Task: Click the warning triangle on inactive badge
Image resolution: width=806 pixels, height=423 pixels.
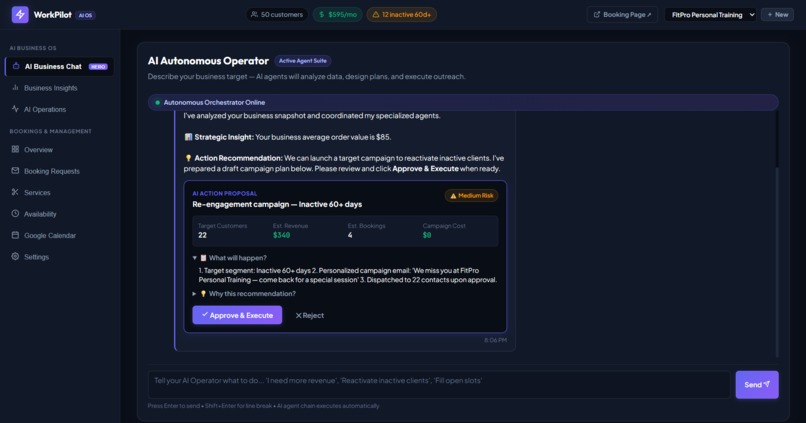Action: pyautogui.click(x=376, y=14)
